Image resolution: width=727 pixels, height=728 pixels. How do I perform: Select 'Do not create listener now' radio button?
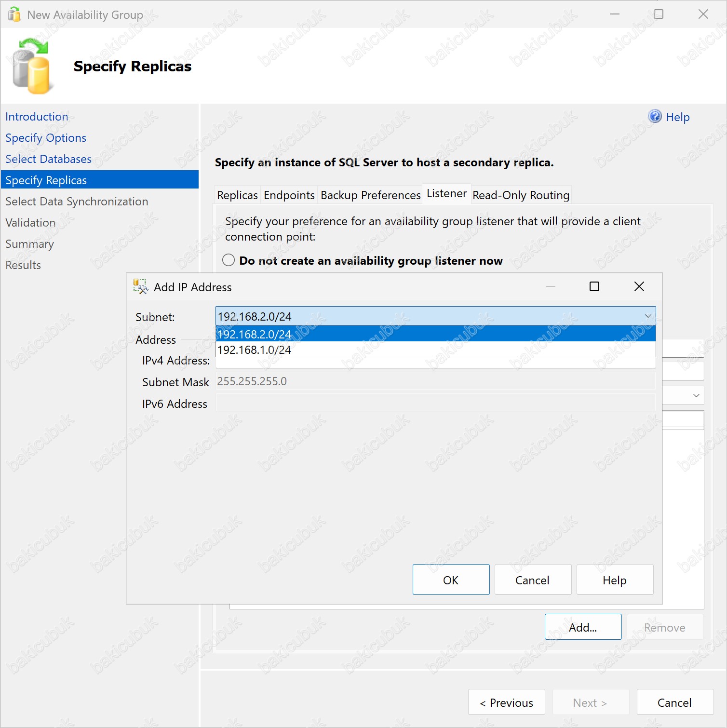pyautogui.click(x=229, y=260)
